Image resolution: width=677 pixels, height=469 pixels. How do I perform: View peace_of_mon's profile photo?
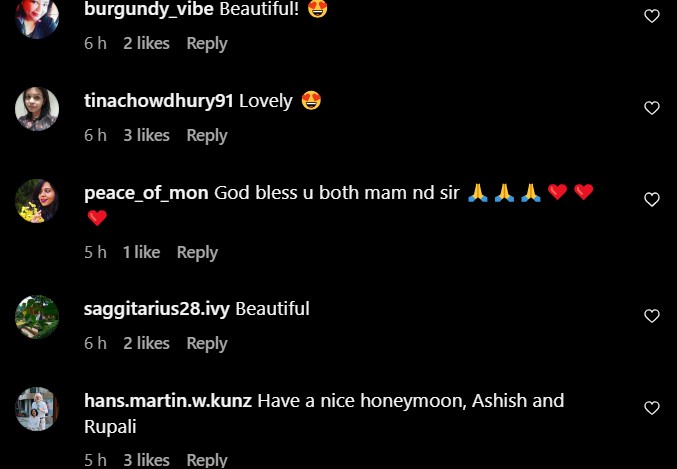(37, 201)
